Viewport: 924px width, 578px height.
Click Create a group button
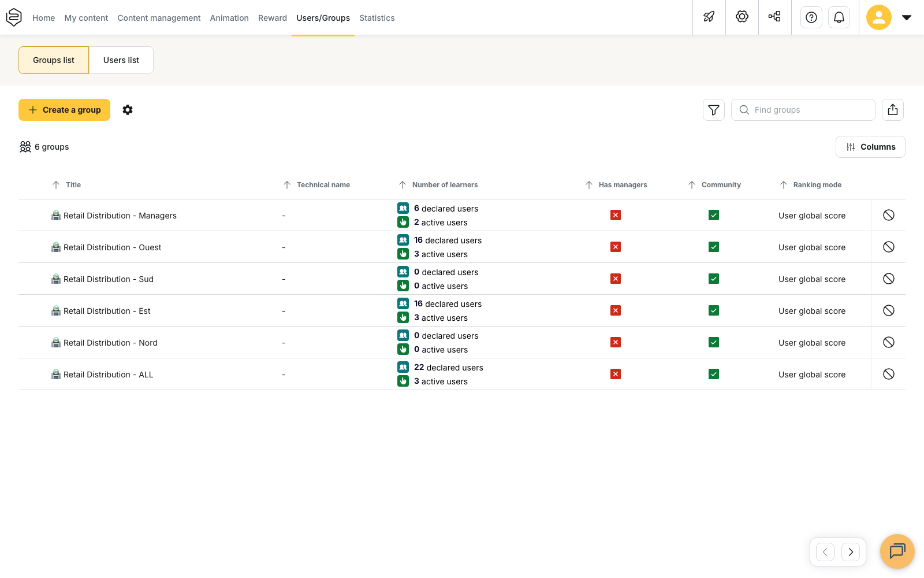coord(64,110)
